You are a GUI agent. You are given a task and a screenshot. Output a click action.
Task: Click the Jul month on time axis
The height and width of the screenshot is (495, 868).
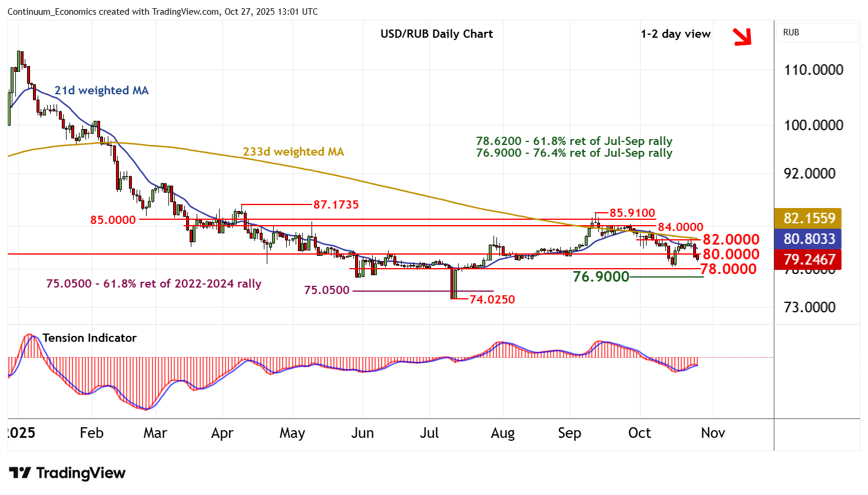coord(429,433)
